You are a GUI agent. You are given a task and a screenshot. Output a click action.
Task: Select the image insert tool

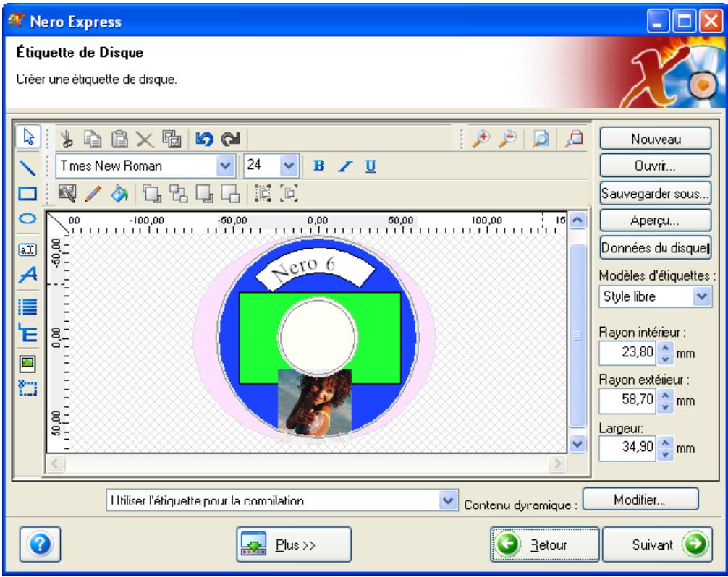[x=27, y=363]
